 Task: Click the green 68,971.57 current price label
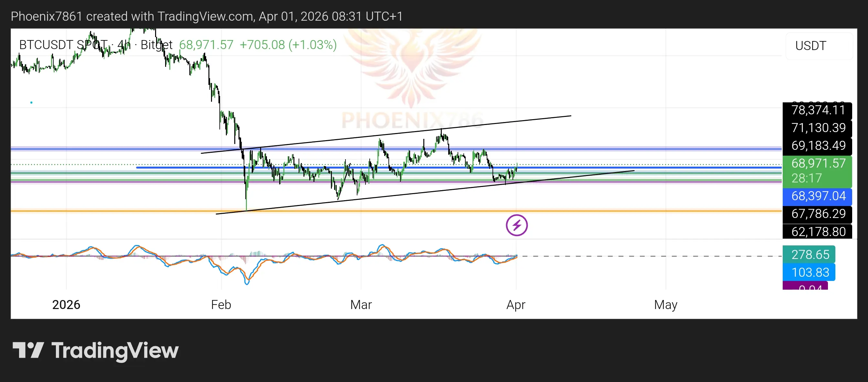coord(818,164)
